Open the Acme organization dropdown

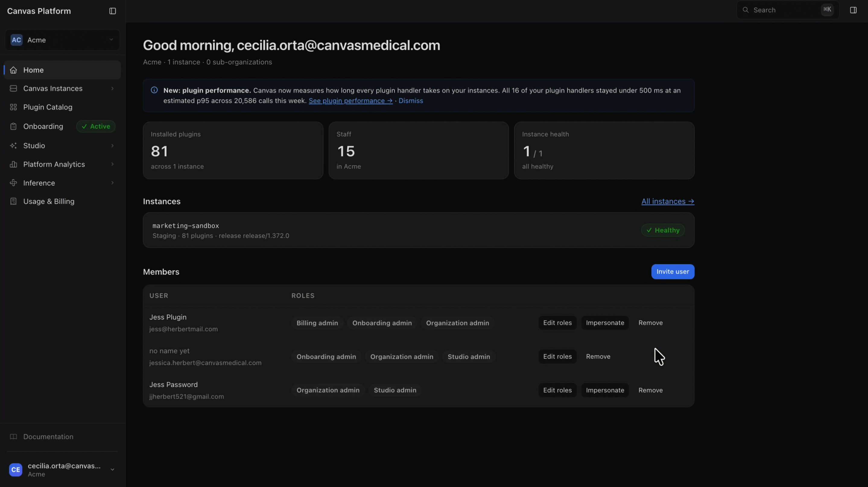click(62, 40)
